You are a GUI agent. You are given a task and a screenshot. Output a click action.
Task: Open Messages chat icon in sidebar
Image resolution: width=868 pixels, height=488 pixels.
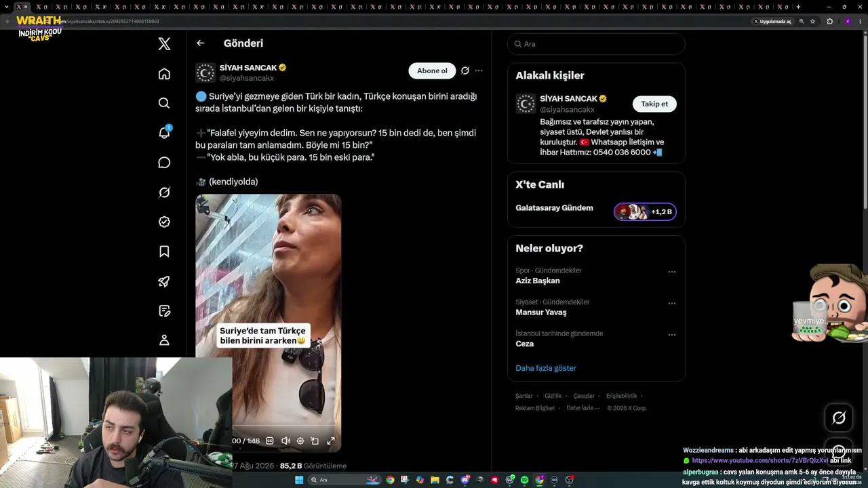click(164, 163)
